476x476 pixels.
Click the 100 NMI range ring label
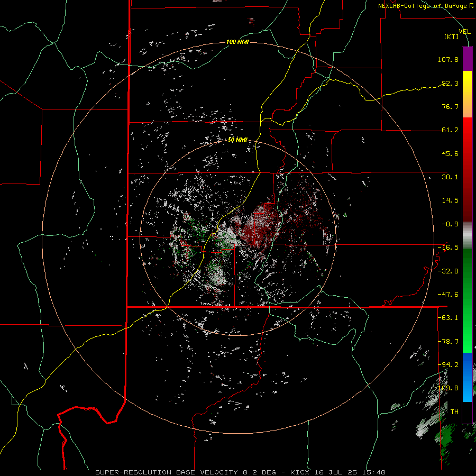click(237, 42)
